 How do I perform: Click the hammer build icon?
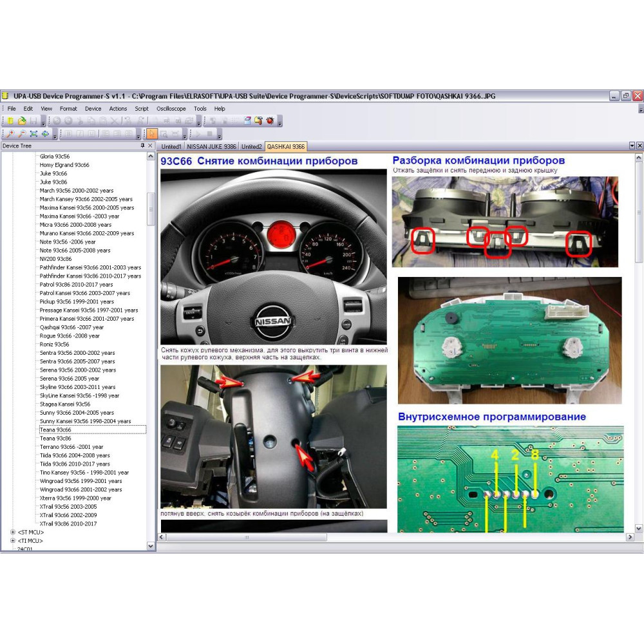(258, 121)
